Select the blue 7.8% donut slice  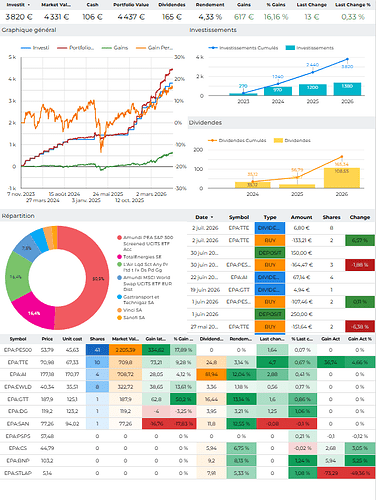click(28, 248)
